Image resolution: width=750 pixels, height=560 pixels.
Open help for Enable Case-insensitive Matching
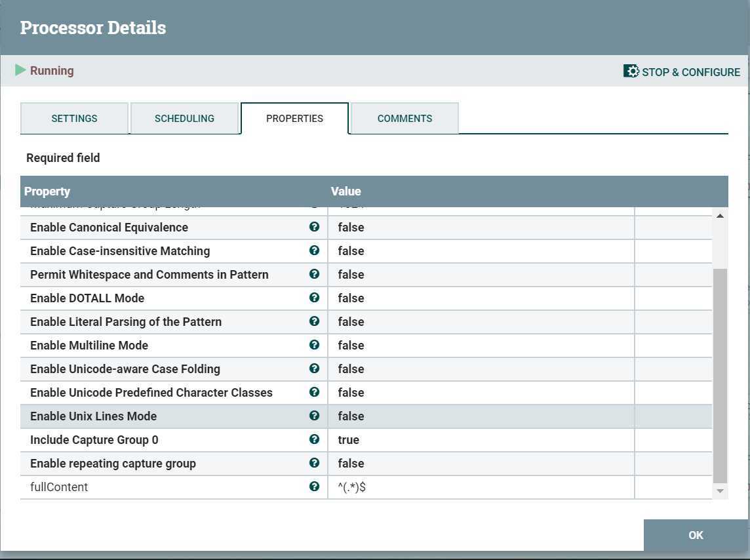coord(314,250)
